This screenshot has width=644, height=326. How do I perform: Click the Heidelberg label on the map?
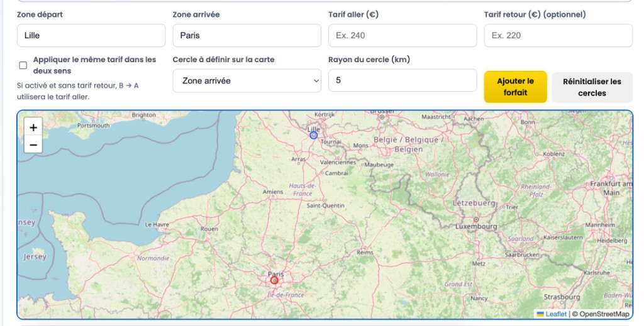pos(612,241)
